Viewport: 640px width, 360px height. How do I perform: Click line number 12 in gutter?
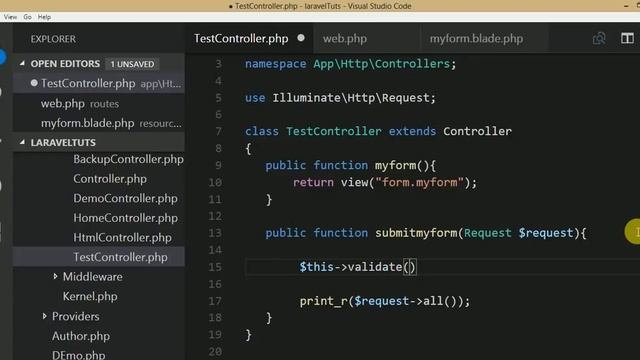point(215,216)
